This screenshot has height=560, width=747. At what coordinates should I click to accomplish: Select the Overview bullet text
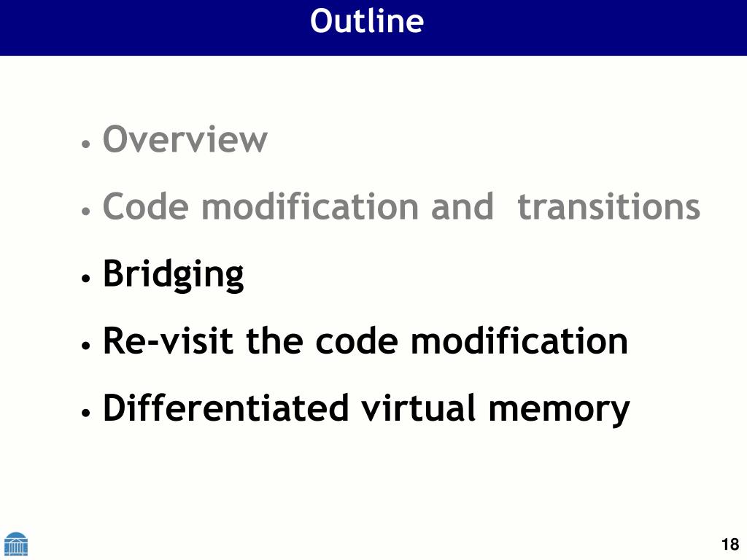pyautogui.click(x=185, y=139)
